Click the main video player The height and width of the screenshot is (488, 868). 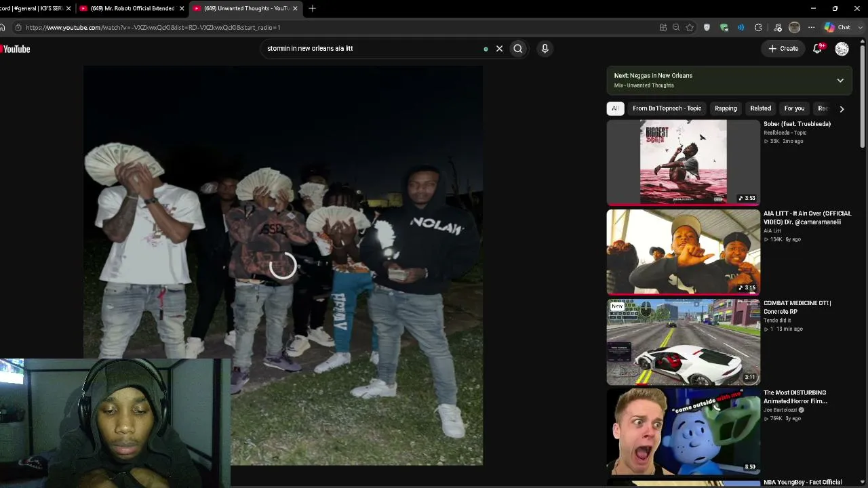click(x=283, y=266)
